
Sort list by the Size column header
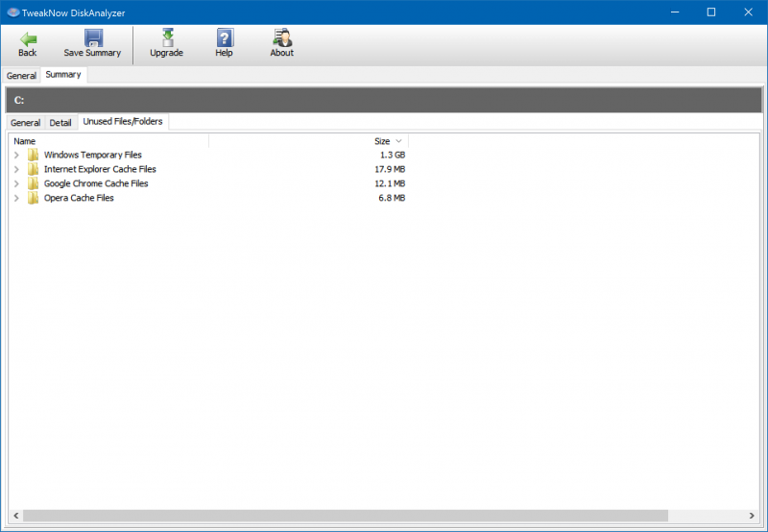coord(308,141)
